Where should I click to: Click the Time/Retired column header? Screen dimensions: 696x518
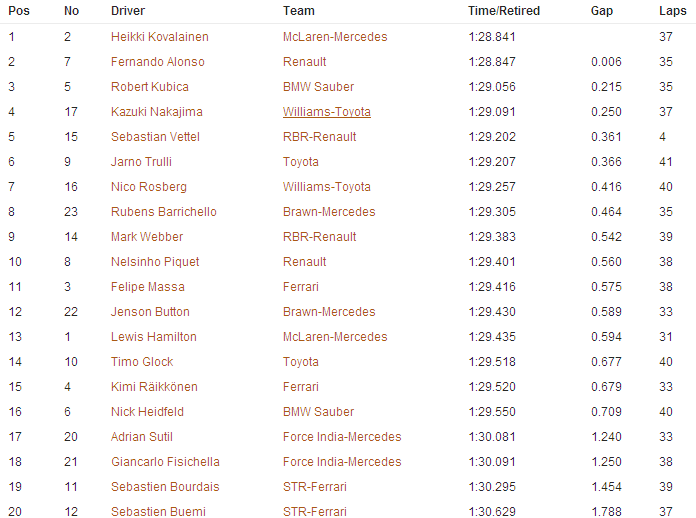pyautogui.click(x=504, y=11)
